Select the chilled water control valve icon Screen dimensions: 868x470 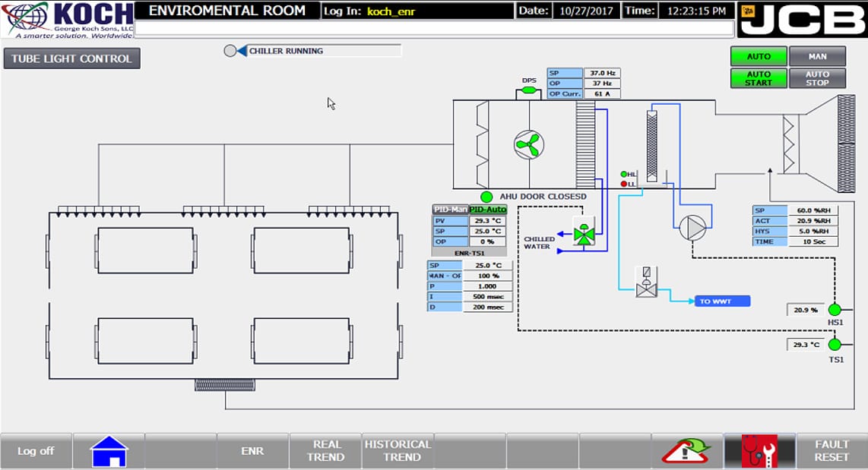pos(584,232)
